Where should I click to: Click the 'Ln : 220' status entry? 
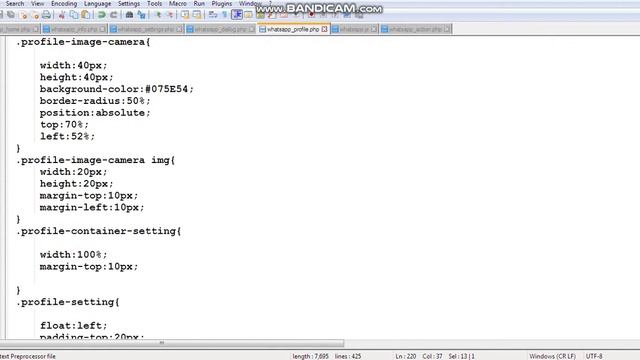tap(405, 356)
